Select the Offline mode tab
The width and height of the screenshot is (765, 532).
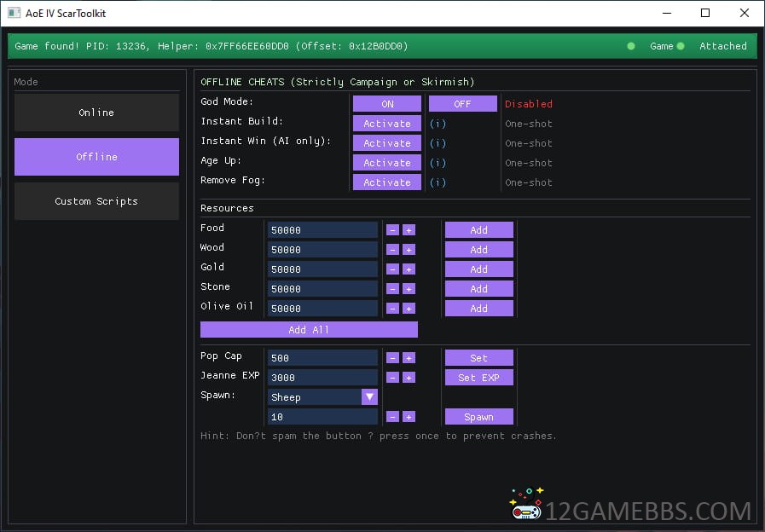click(96, 157)
